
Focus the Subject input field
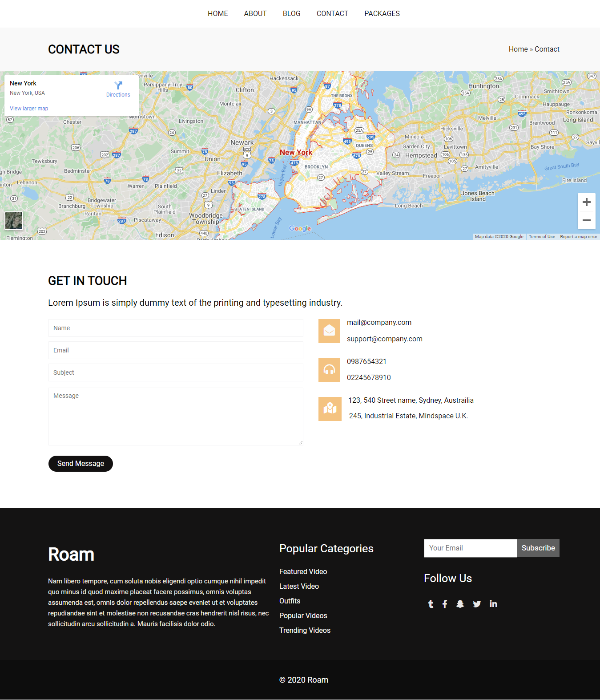click(x=176, y=372)
